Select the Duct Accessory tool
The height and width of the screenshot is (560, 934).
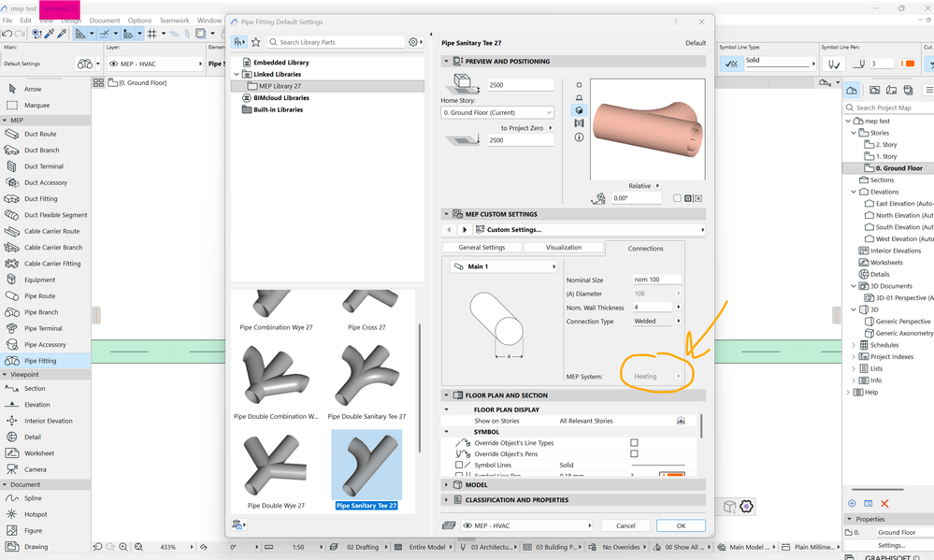(45, 183)
